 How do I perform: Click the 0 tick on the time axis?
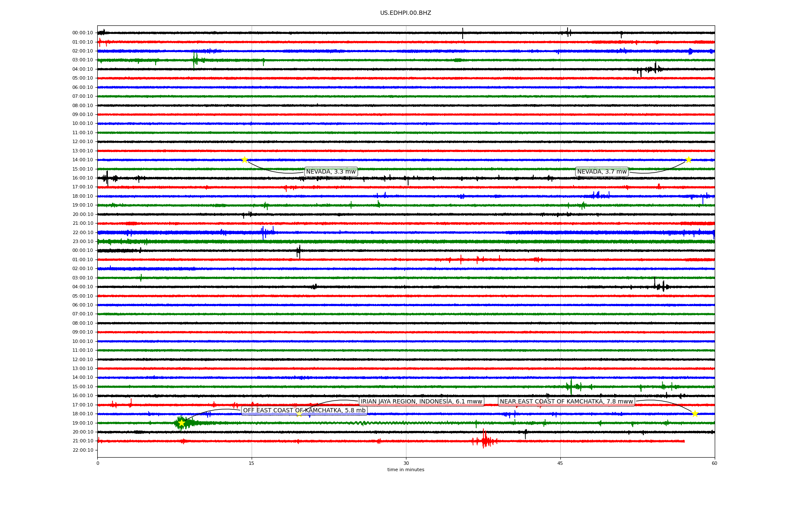tap(98, 463)
